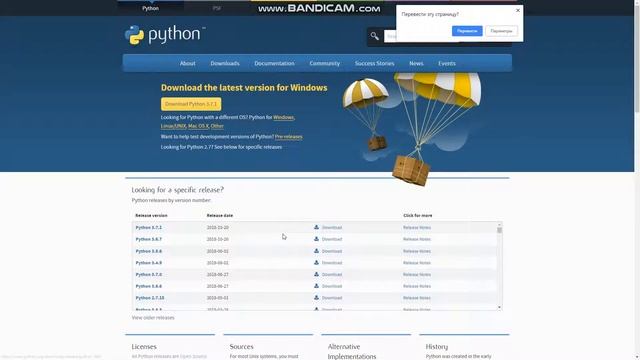Open the Python 3.6.6 release version link
This screenshot has width=640, height=360.
[149, 286]
